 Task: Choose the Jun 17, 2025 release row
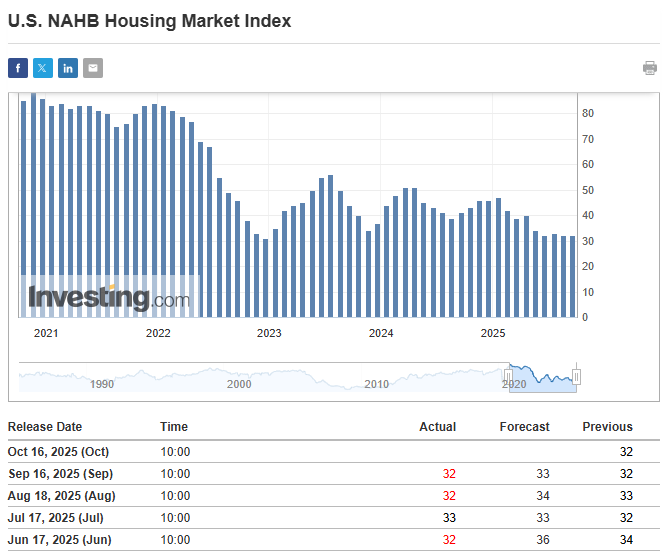(x=58, y=540)
